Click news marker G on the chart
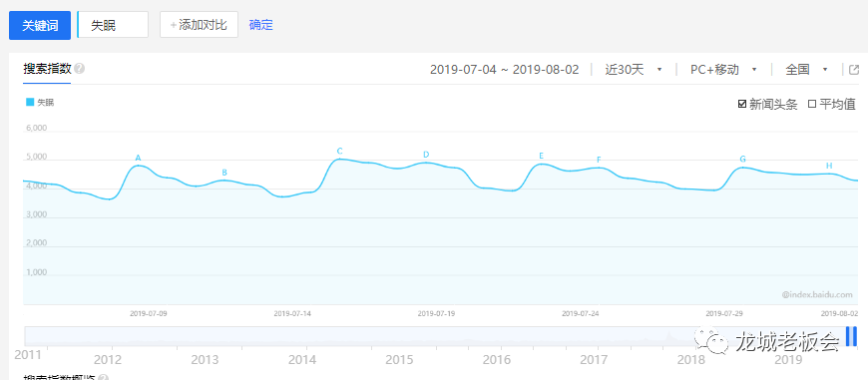This screenshot has width=868, height=380. tap(743, 159)
